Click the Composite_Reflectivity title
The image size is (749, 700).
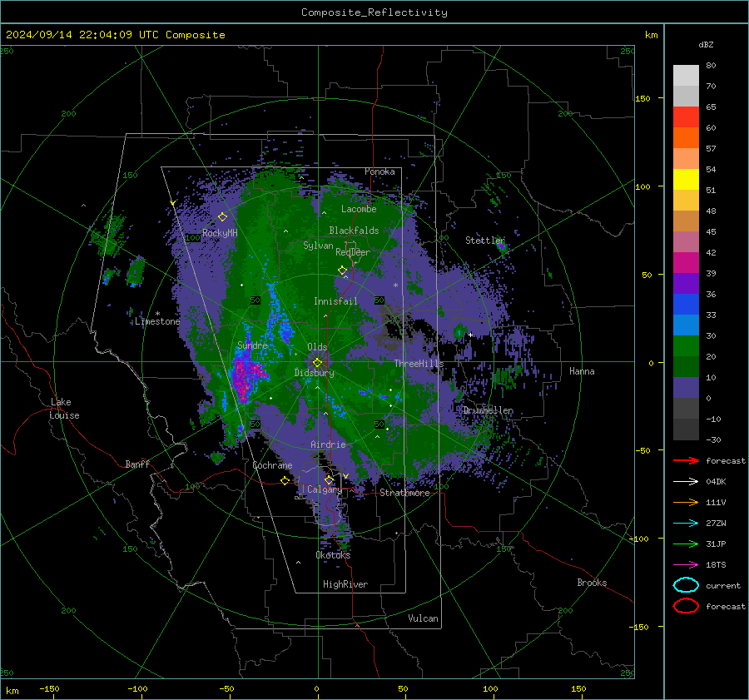click(374, 12)
